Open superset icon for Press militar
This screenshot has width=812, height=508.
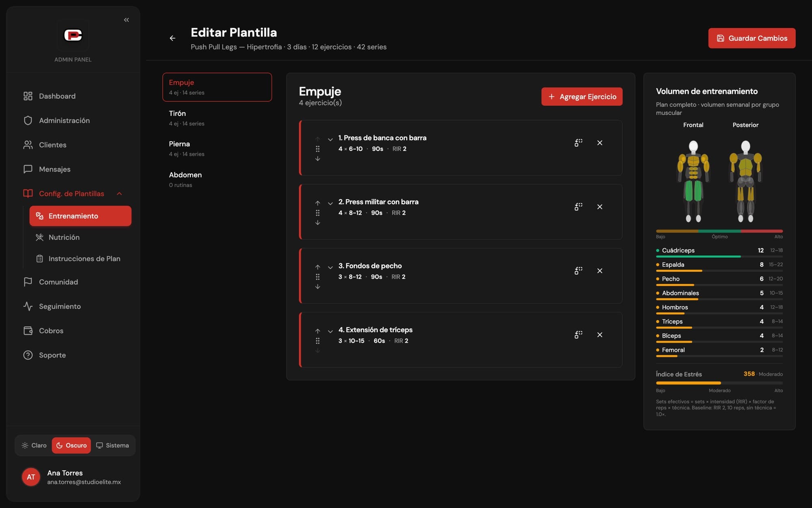tap(579, 207)
